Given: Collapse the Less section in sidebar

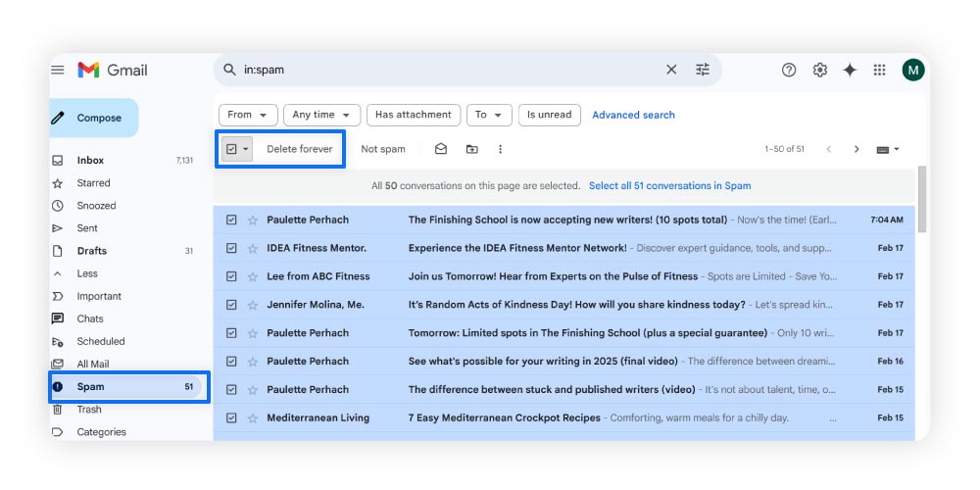Looking at the screenshot, I should pyautogui.click(x=87, y=273).
